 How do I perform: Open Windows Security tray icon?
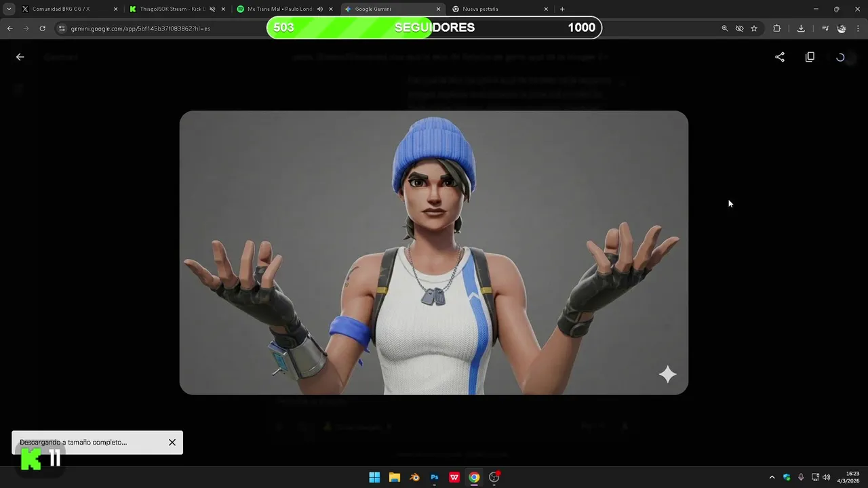tap(787, 477)
